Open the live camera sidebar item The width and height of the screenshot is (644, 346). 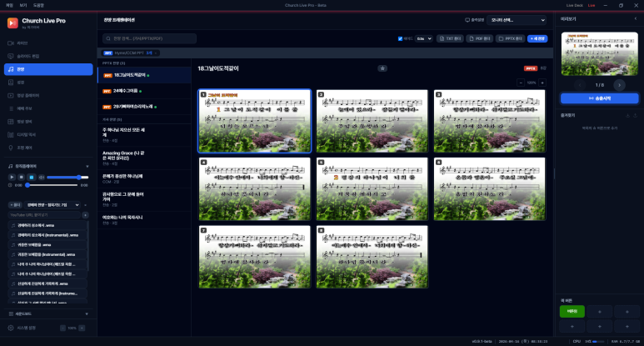coord(48,43)
